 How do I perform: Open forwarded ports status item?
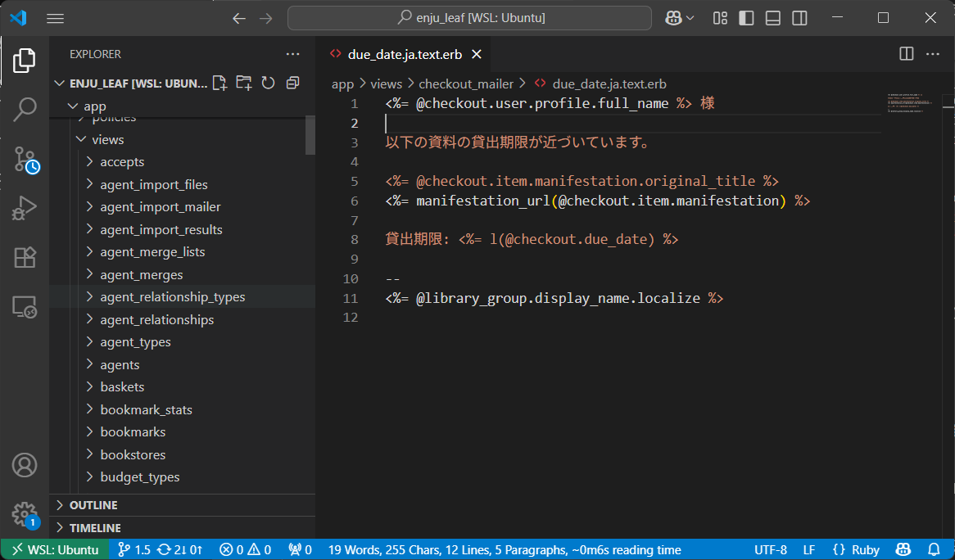coord(300,549)
